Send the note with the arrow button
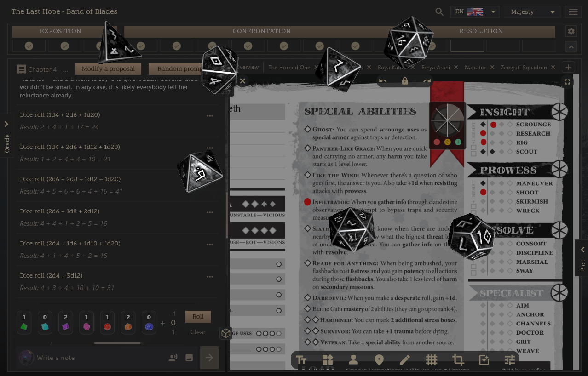 click(x=209, y=358)
